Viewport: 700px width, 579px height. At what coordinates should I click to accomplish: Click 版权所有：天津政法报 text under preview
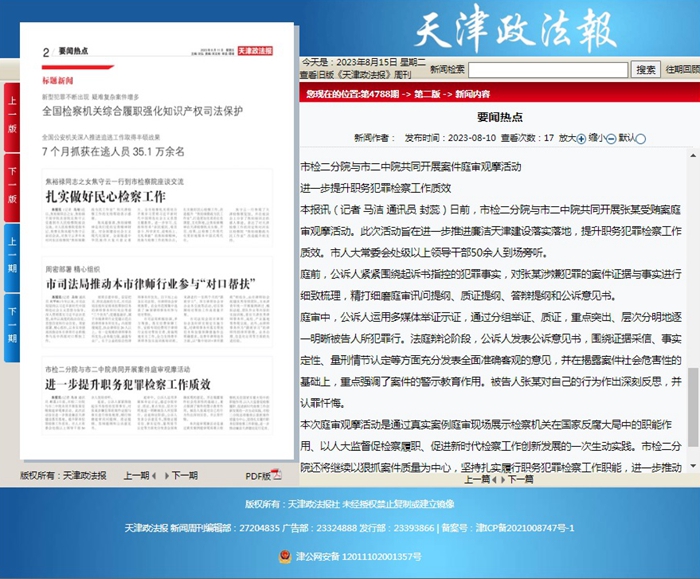(63, 475)
